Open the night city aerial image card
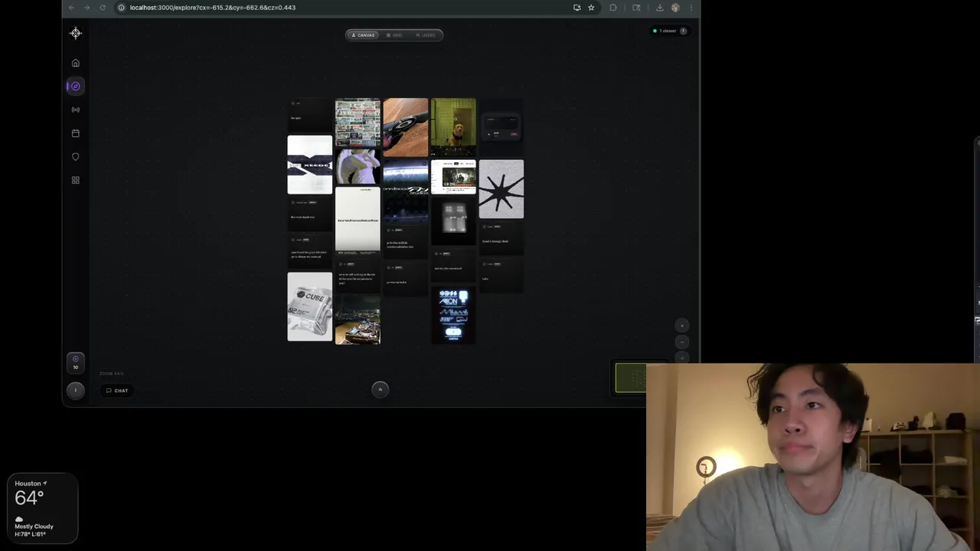This screenshot has width=980, height=551. tap(358, 321)
